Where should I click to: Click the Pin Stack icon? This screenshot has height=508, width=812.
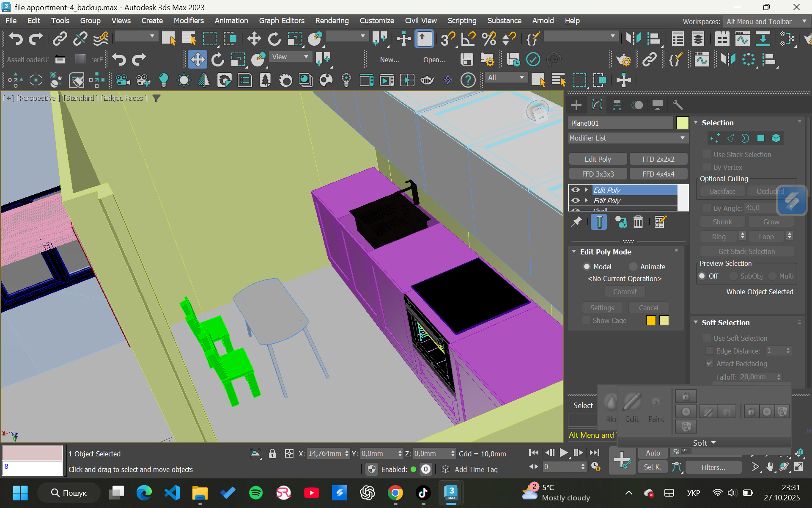coord(576,222)
